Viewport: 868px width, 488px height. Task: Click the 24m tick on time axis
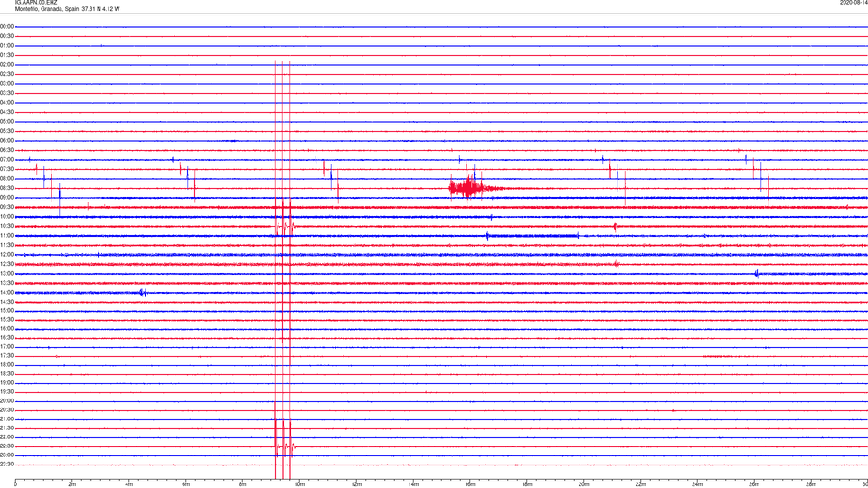pos(697,484)
